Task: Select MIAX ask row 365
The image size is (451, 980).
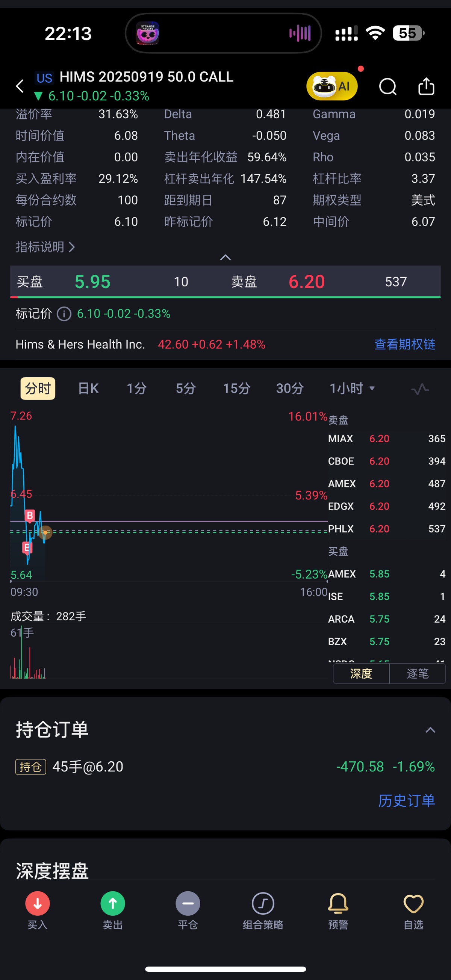Action: (387, 439)
